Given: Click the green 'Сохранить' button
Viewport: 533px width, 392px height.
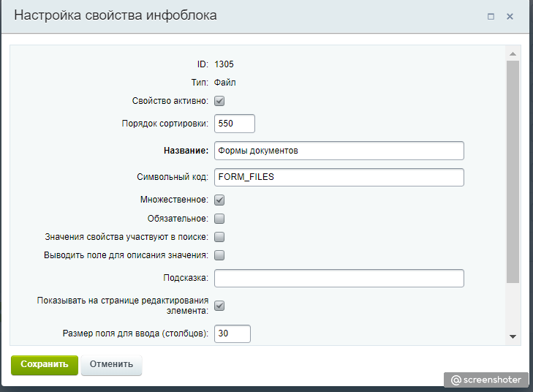Looking at the screenshot, I should pos(45,365).
